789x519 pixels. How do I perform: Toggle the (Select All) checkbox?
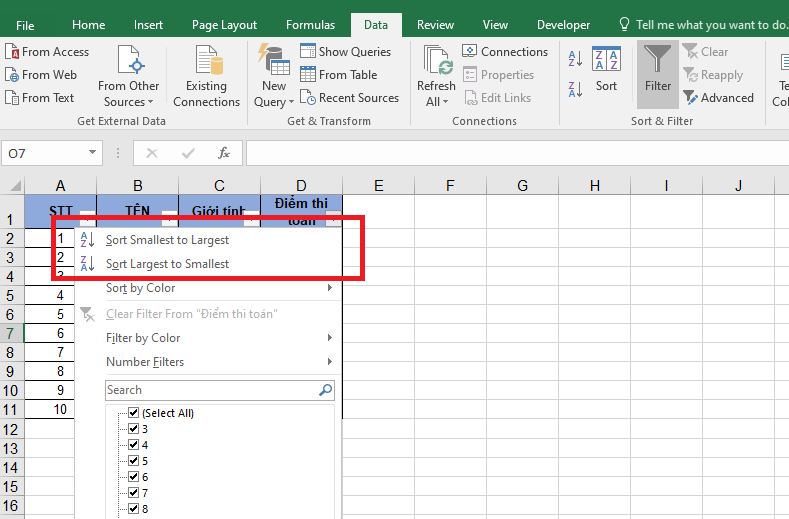133,413
